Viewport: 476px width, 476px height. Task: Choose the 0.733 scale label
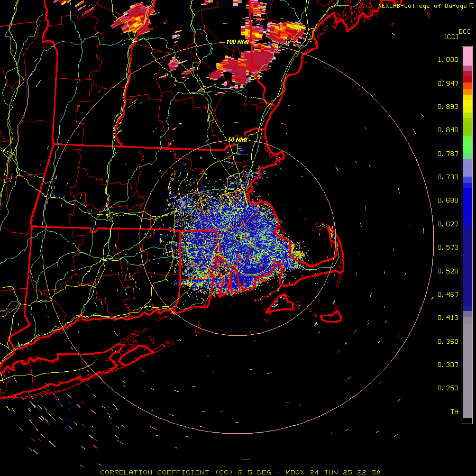448,177
